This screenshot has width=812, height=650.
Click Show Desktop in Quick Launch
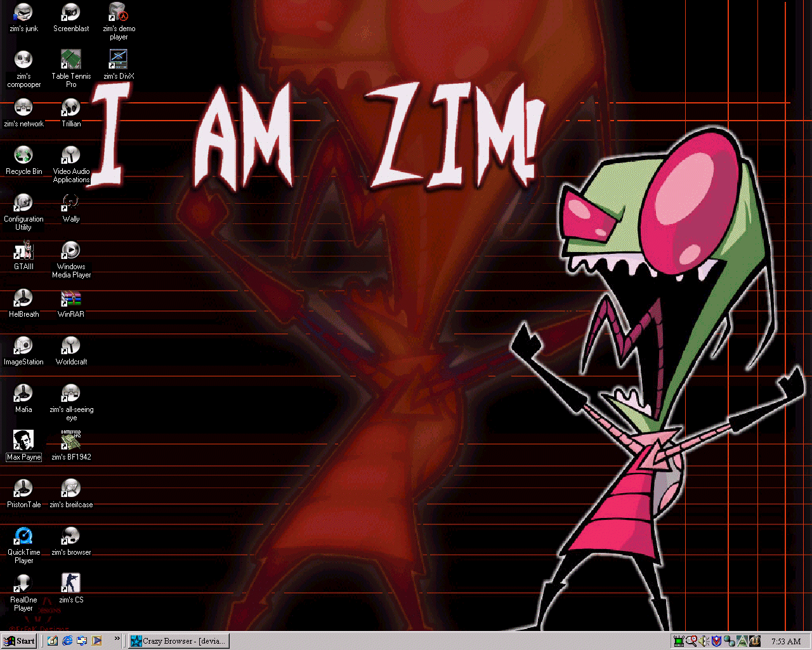pyautogui.click(x=53, y=641)
